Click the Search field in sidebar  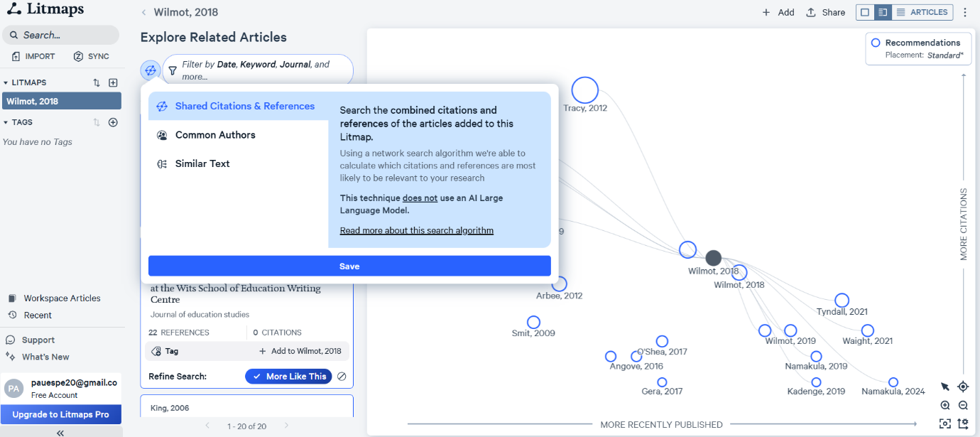(61, 35)
